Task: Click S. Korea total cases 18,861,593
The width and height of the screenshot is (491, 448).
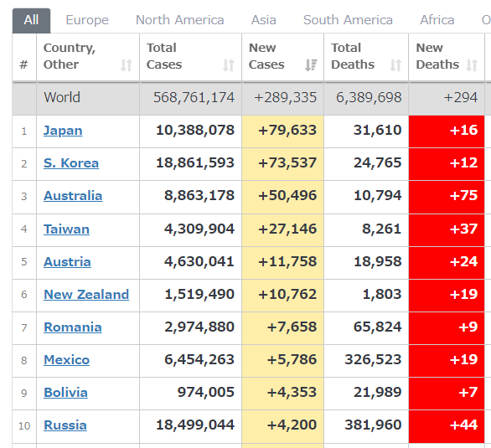Action: (195, 162)
